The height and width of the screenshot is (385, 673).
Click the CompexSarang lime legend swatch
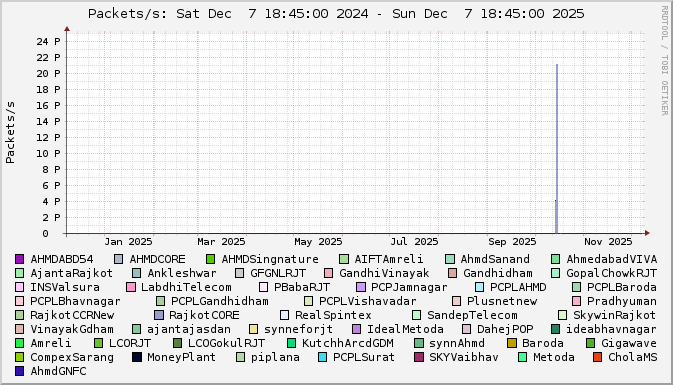coord(19,357)
